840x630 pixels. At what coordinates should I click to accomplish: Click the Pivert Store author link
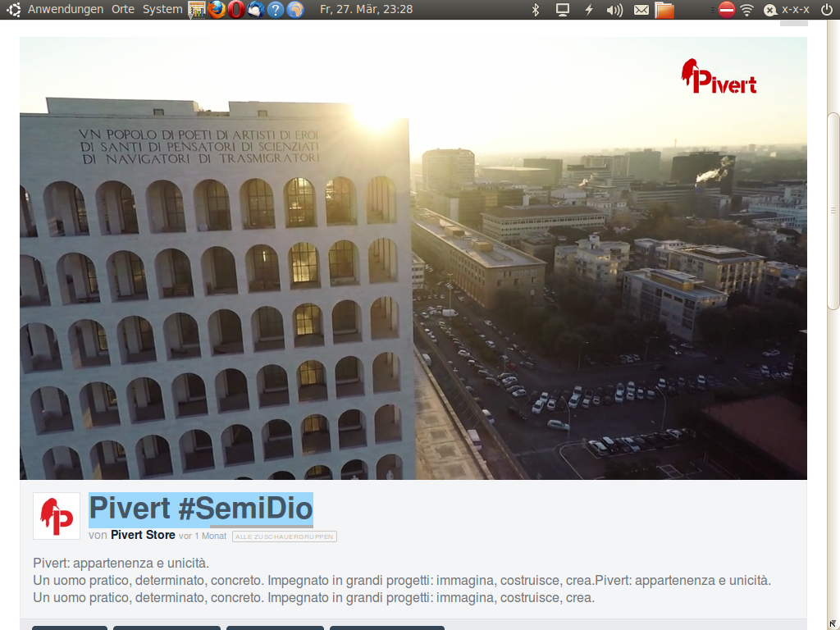[x=143, y=535]
